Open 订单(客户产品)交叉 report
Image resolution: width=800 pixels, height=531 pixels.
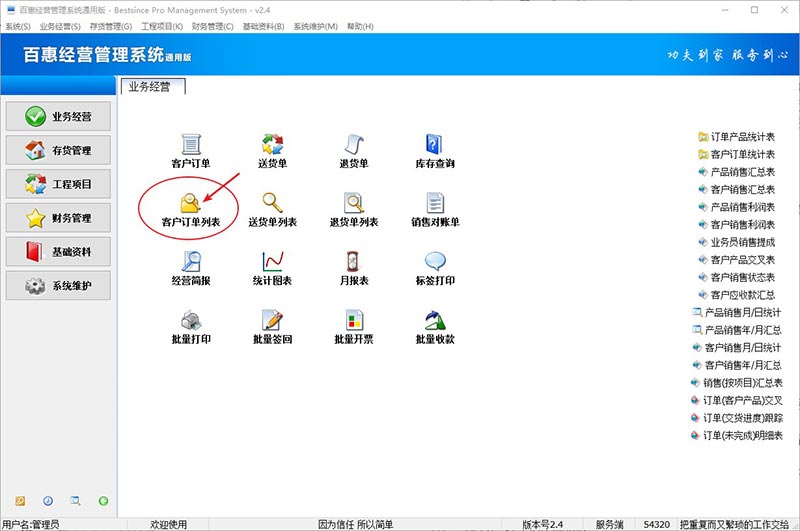coord(736,400)
